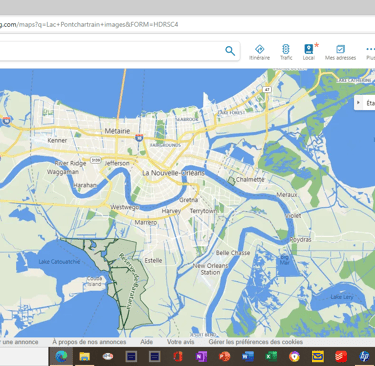Click the I-10 highway shield near Métairie
The width and height of the screenshot is (375, 366).
(x=139, y=137)
